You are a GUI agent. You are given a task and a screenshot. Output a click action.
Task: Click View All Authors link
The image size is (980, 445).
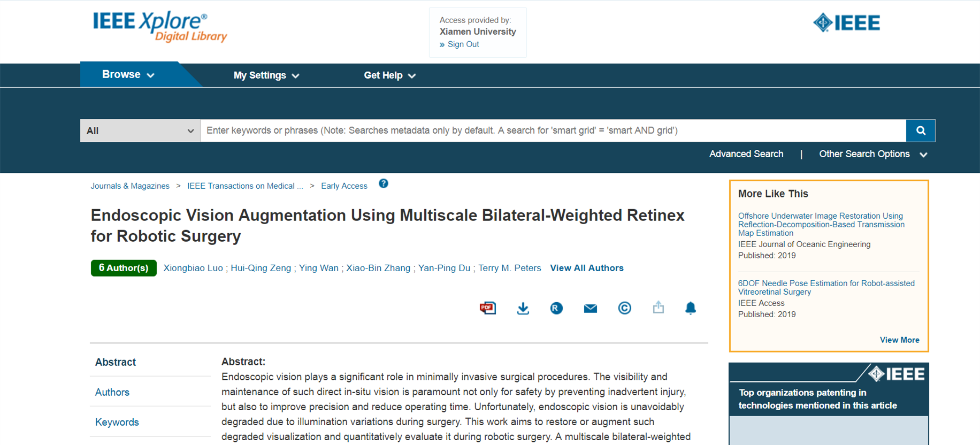click(x=586, y=268)
